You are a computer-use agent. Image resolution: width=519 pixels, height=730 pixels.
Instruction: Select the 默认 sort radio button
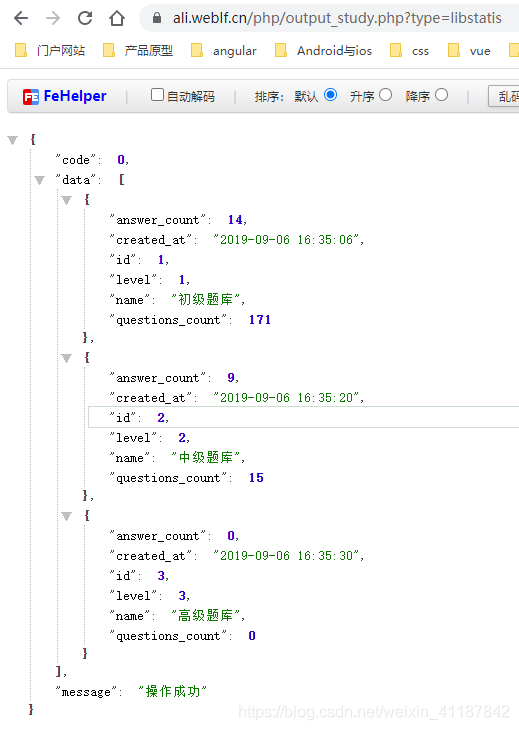[x=330, y=95]
